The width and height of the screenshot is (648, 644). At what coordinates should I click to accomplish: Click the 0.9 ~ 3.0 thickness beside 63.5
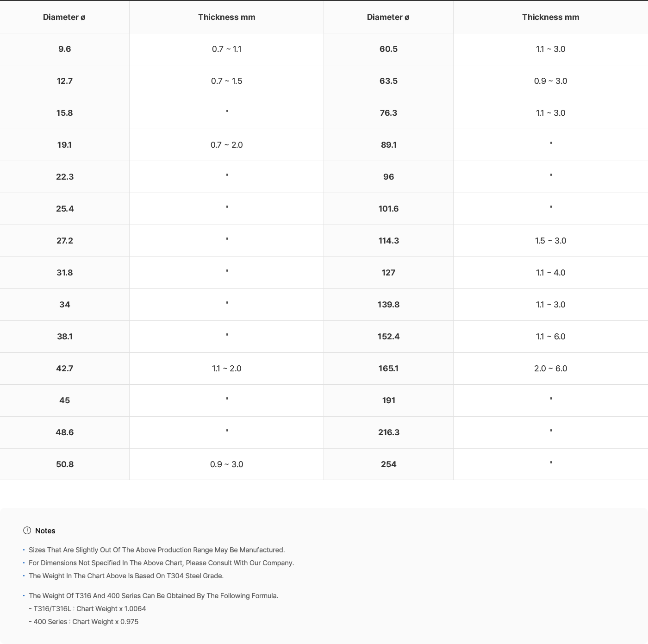point(550,81)
